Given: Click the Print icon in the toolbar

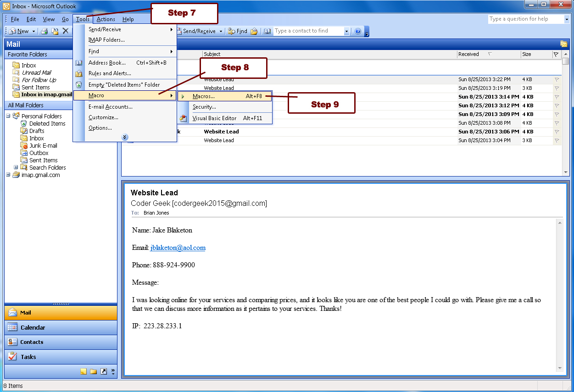Looking at the screenshot, I should point(45,31).
